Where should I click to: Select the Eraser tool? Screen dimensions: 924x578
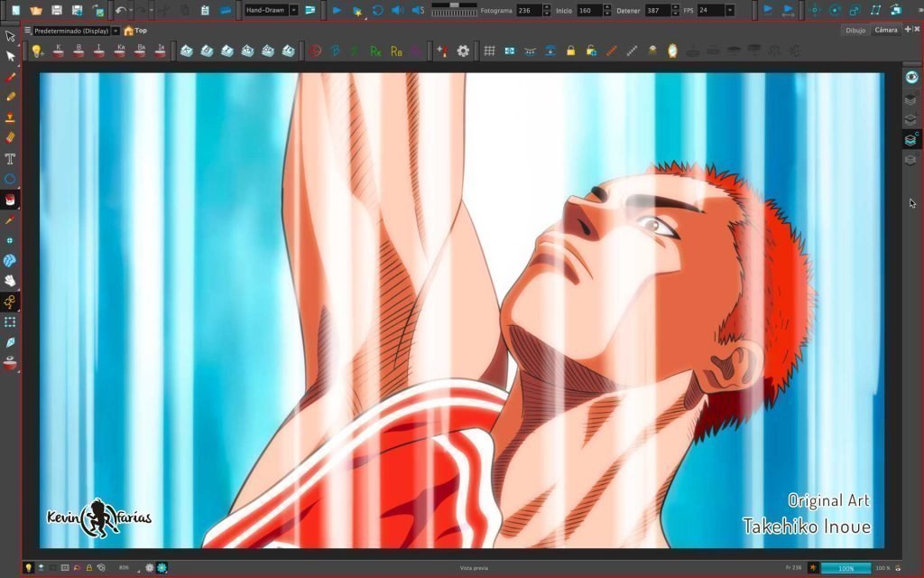click(x=10, y=137)
